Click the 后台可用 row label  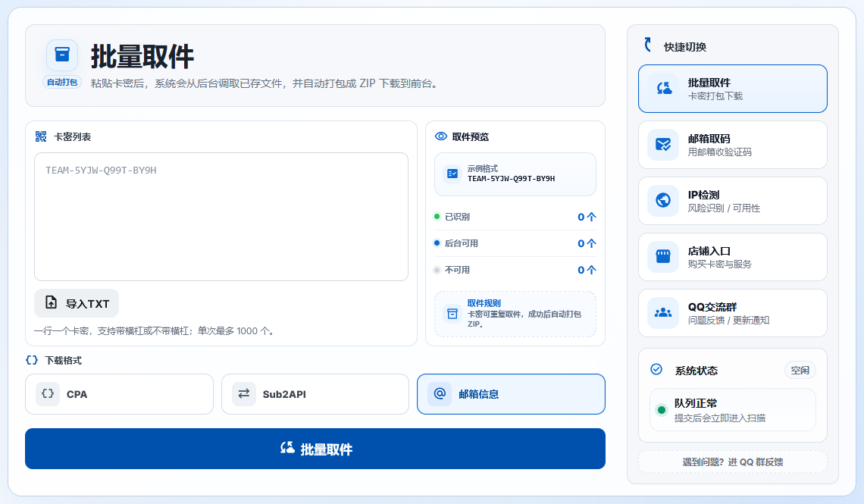[x=462, y=243]
